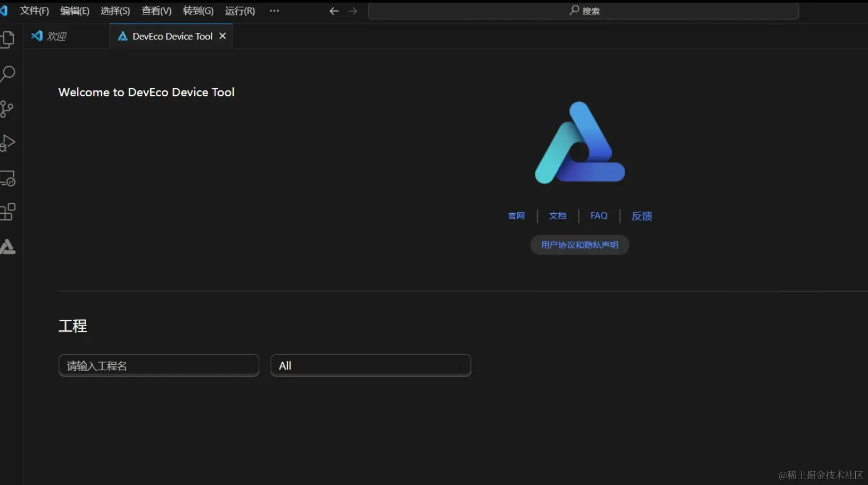Expand the All project filter dropdown
The width and height of the screenshot is (868, 485).
click(370, 365)
